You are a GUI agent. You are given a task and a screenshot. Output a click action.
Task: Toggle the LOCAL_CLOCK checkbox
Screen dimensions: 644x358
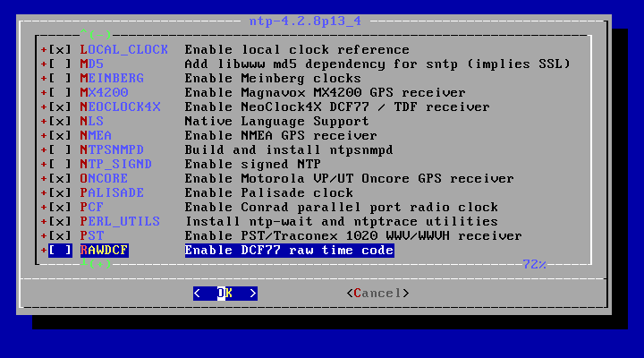pyautogui.click(x=61, y=50)
